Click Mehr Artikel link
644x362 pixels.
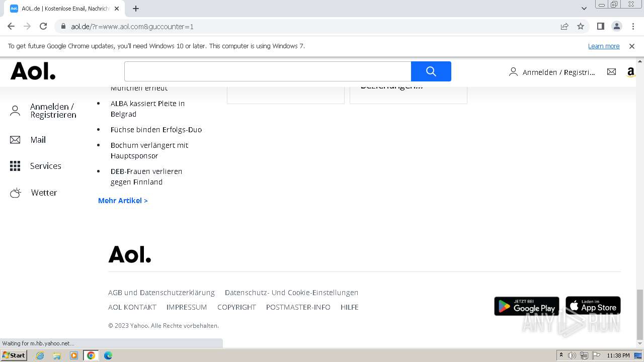[x=123, y=200]
